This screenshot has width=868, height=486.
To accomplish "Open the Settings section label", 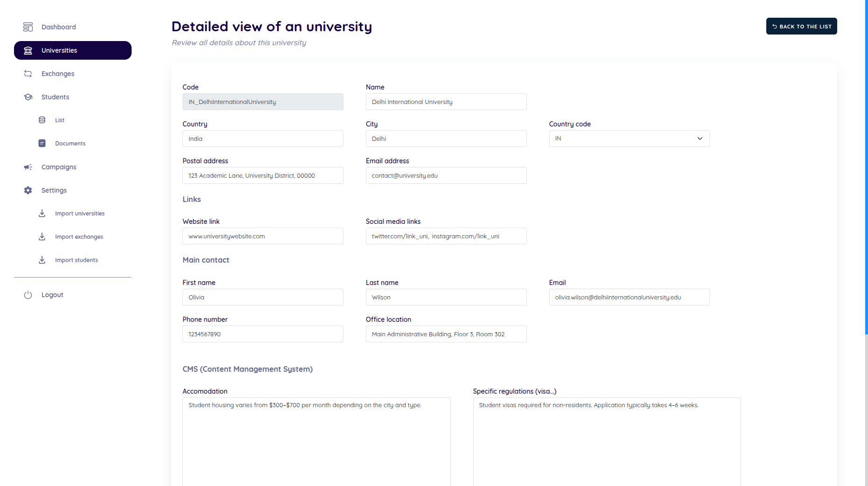I will coord(54,190).
